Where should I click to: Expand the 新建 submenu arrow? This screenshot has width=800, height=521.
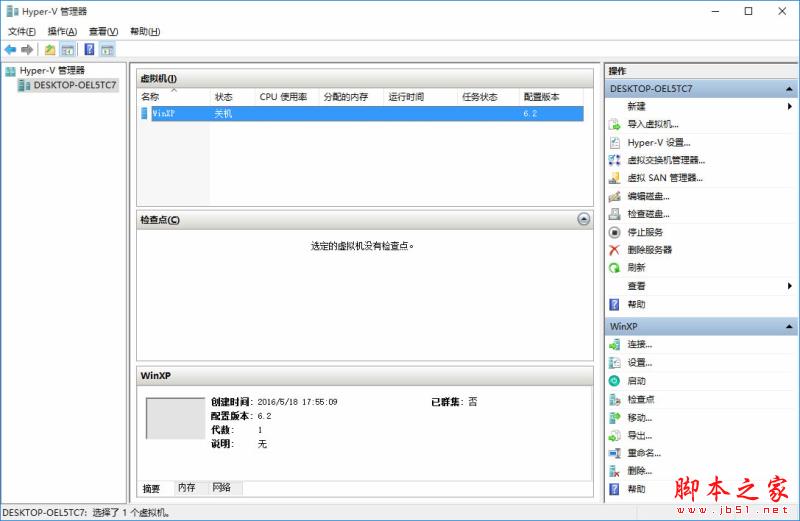tap(790, 106)
